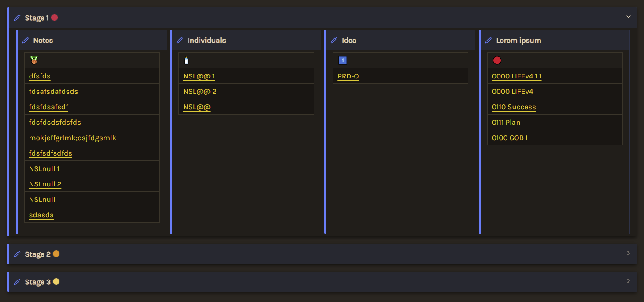Expand Stage 2 with the right chevron
The width and height of the screenshot is (644, 302).
pos(629,253)
